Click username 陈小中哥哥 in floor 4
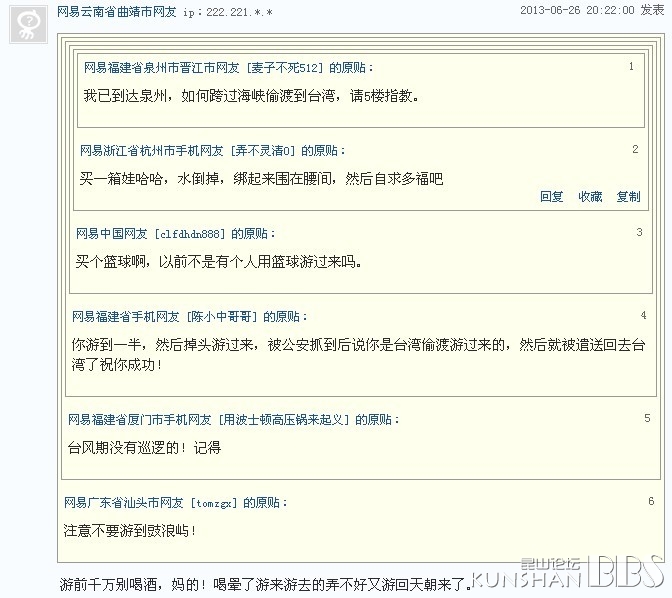 pos(221,317)
